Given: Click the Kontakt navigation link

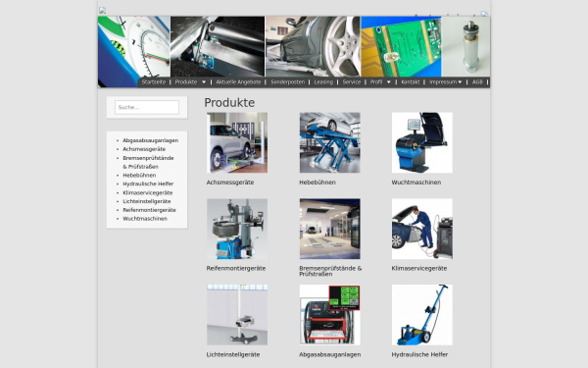Looking at the screenshot, I should [x=411, y=81].
